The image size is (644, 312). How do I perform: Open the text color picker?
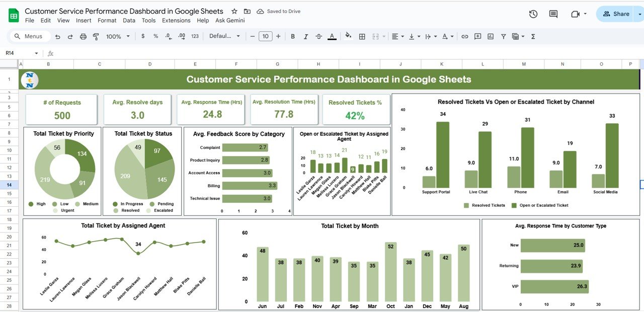coord(332,36)
